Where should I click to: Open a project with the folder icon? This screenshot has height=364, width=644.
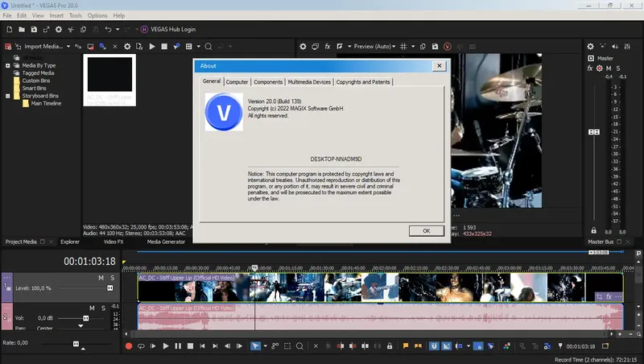point(22,30)
